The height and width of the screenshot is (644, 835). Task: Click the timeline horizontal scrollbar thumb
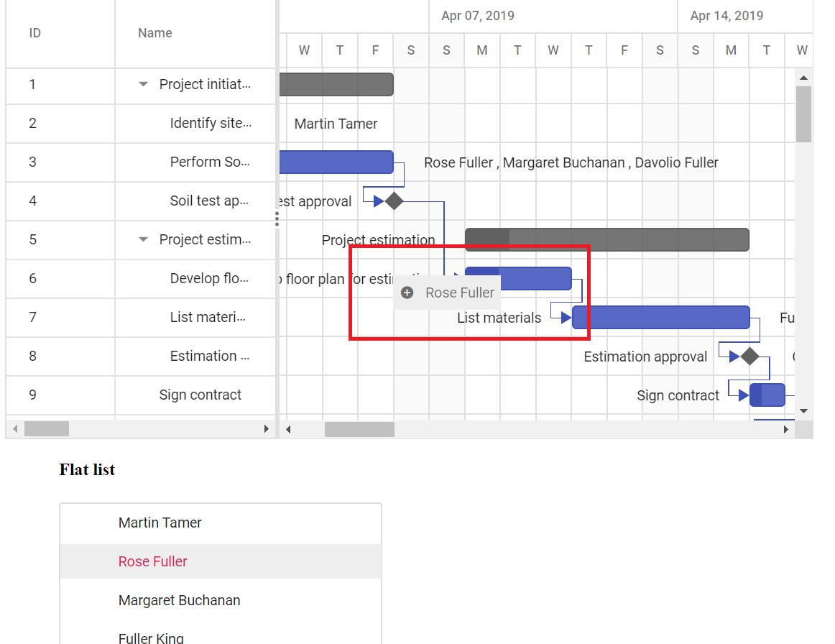359,429
